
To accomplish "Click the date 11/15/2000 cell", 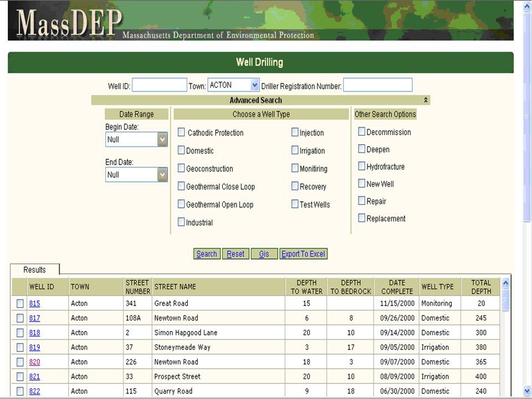I will point(397,303).
